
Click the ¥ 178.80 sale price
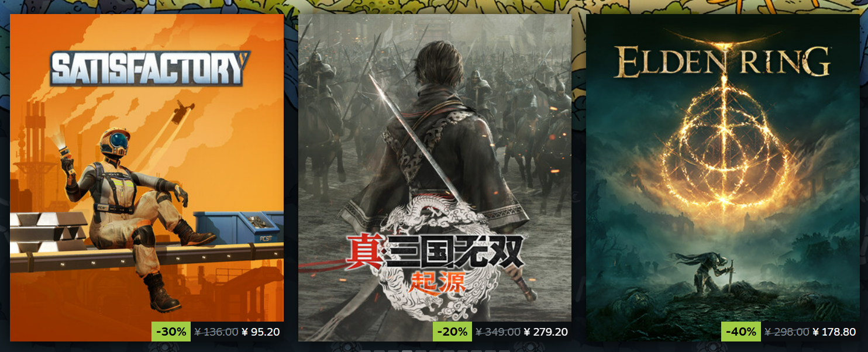(835, 332)
